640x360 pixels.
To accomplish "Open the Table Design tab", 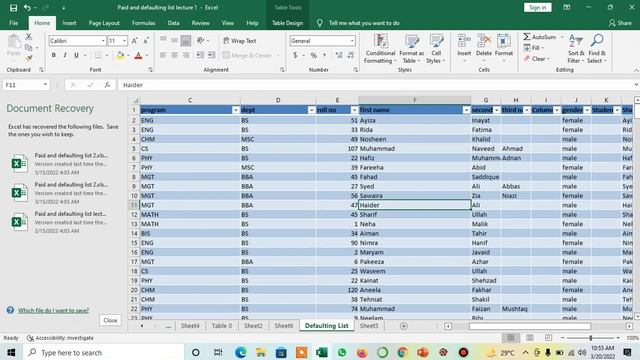I will [x=287, y=23].
